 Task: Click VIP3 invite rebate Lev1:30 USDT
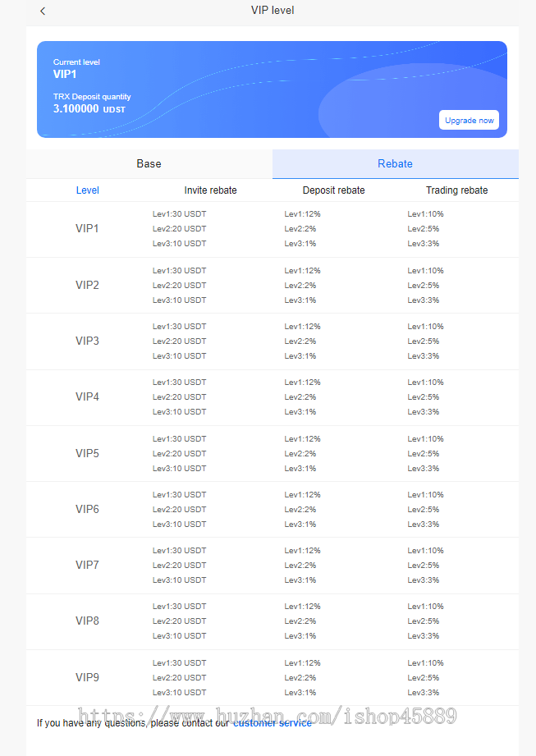[x=179, y=327]
